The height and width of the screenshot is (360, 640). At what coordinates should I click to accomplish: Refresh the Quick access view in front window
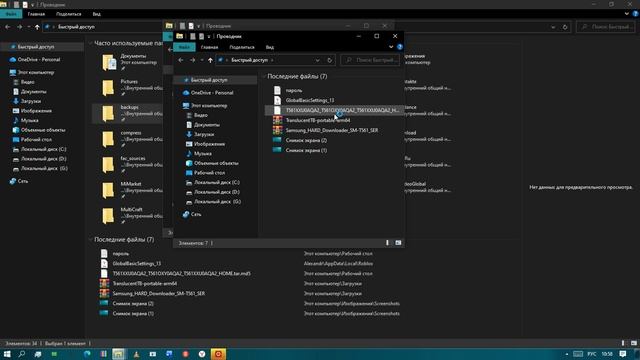click(x=329, y=60)
